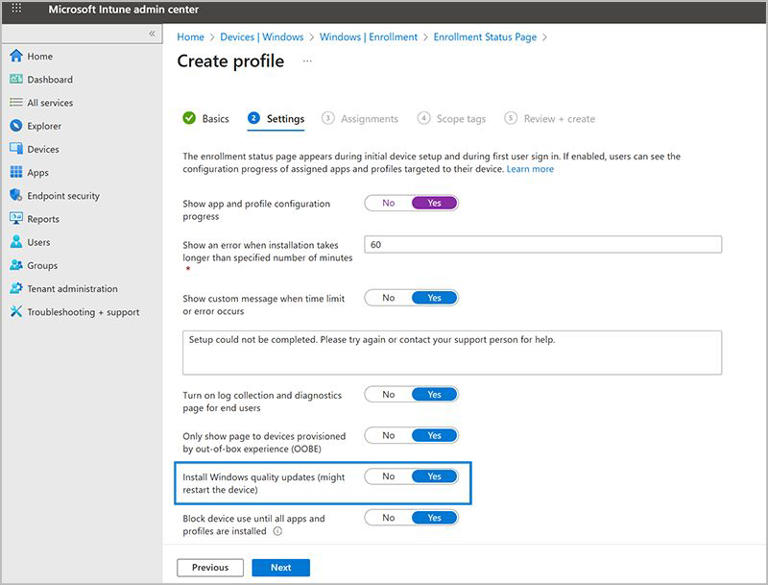
Task: Click the Devices icon in navigation
Action: pyautogui.click(x=16, y=149)
